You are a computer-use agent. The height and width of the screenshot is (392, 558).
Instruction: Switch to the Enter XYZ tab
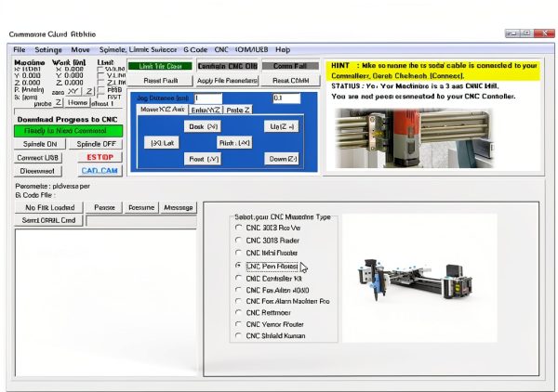[206, 111]
